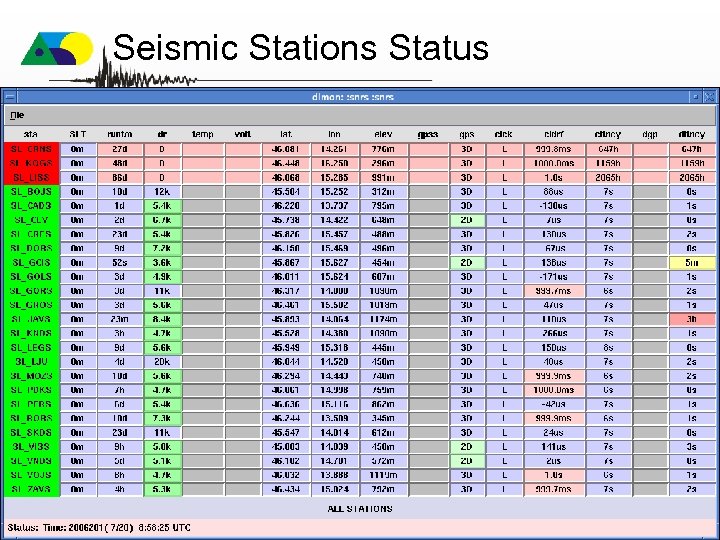720x540 pixels.
Task: Select the SL_CRES station cell
Action: (x=32, y=234)
